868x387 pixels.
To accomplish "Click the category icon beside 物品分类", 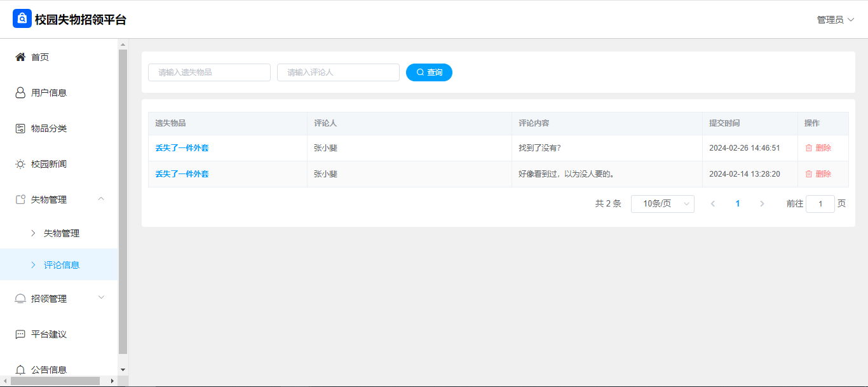I will coord(20,128).
